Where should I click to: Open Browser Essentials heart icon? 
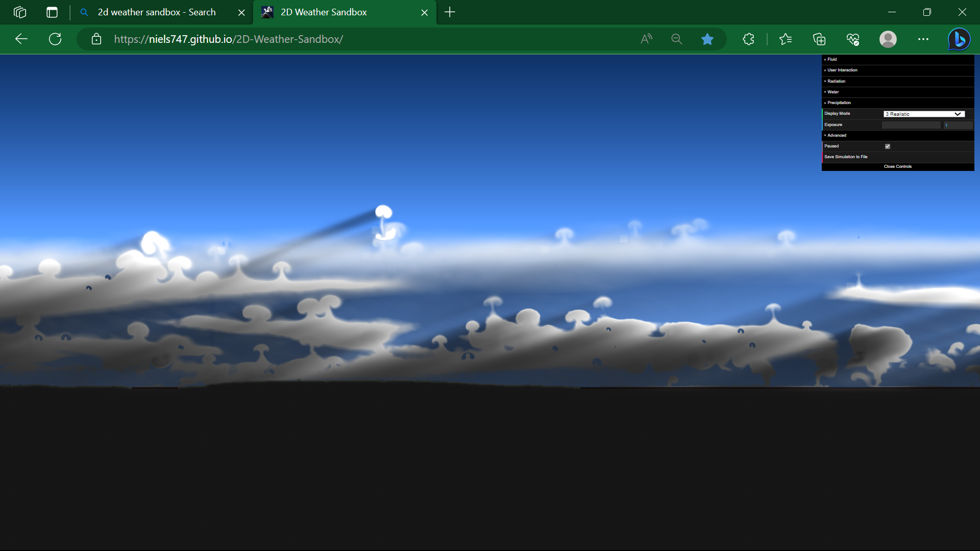click(x=853, y=39)
